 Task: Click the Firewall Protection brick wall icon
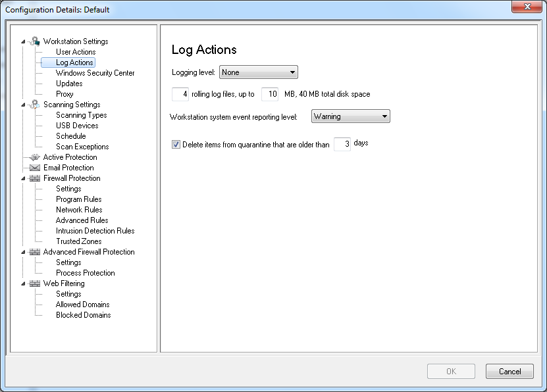(35, 178)
